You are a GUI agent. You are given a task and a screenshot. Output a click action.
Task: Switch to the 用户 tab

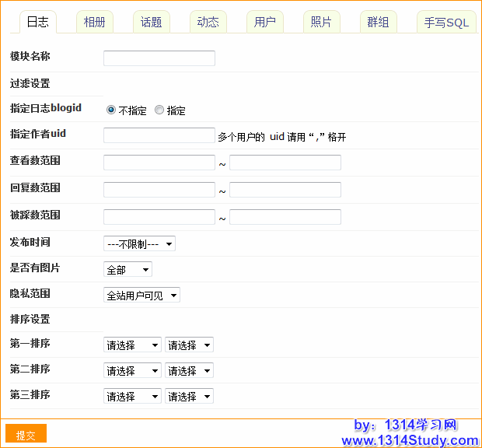265,23
